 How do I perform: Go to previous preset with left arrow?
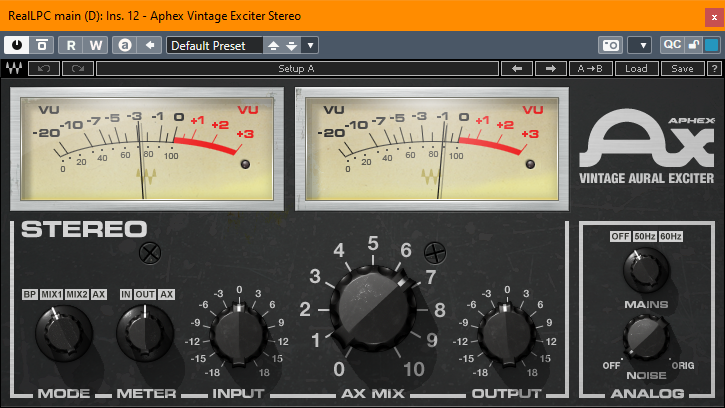click(517, 68)
